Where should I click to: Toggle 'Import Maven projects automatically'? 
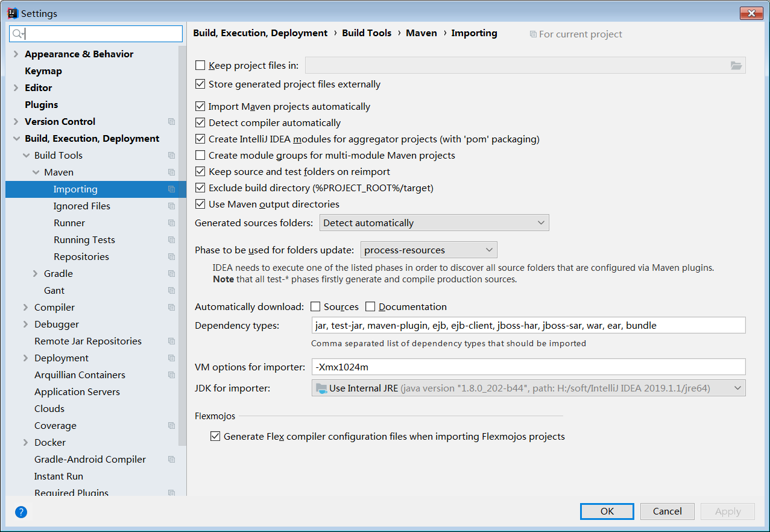(200, 107)
